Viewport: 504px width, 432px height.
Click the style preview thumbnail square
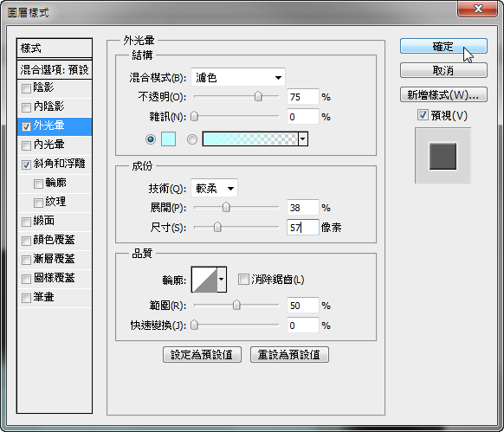pos(443,156)
